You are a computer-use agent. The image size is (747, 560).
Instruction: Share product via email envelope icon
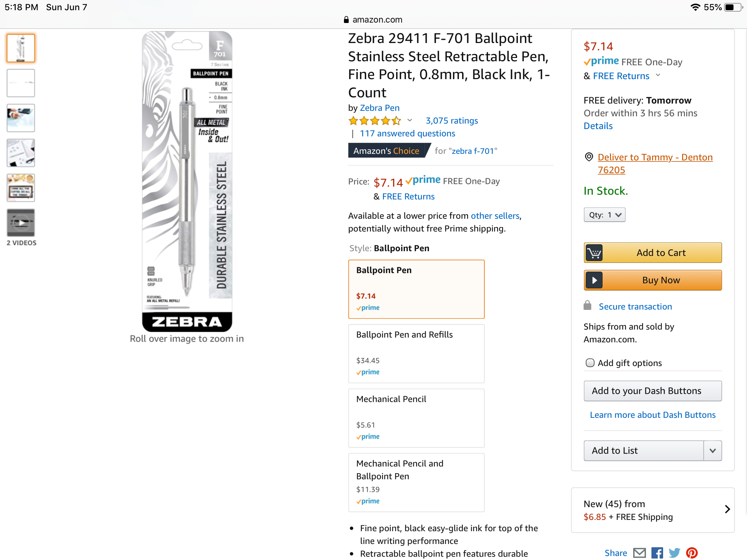tap(639, 553)
